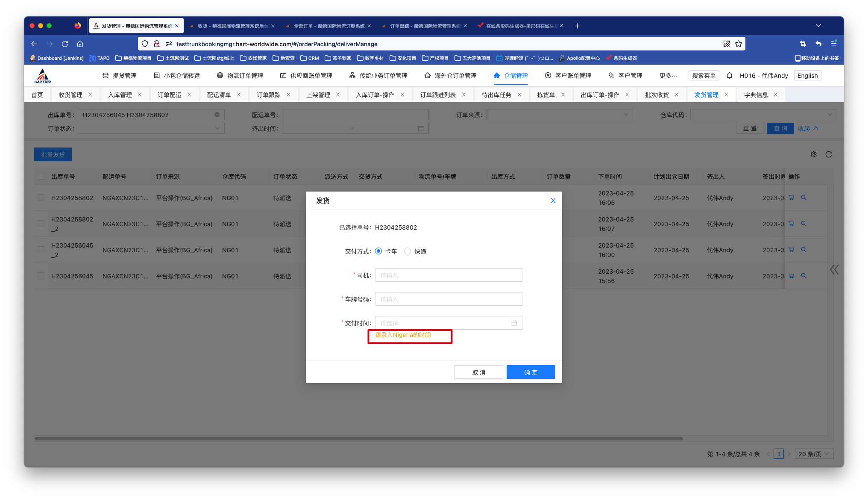This screenshot has width=868, height=499.
Task: Select the 卡车 radio option
Action: pyautogui.click(x=378, y=251)
